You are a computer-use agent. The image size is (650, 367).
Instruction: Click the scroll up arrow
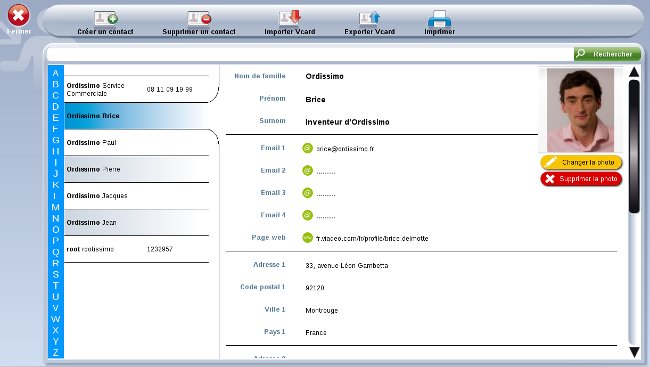tap(634, 72)
